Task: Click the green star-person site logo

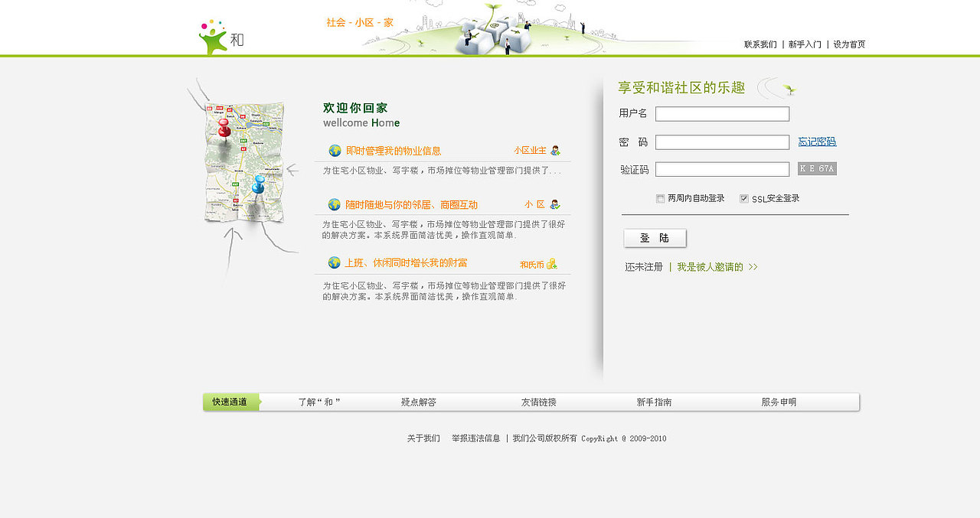Action: coord(213,37)
